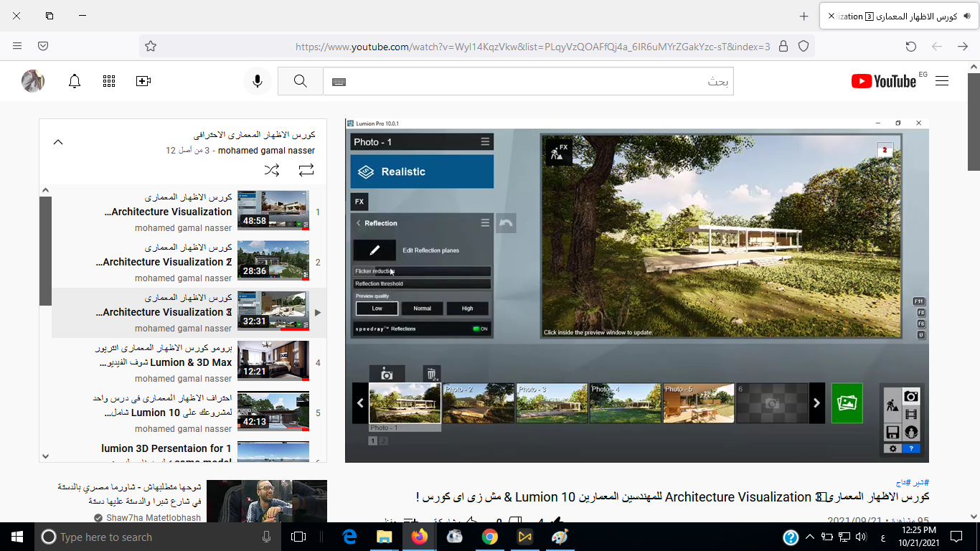Open Lumion build mode icon in mode panel
The width and height of the screenshot is (980, 551).
[x=892, y=405]
